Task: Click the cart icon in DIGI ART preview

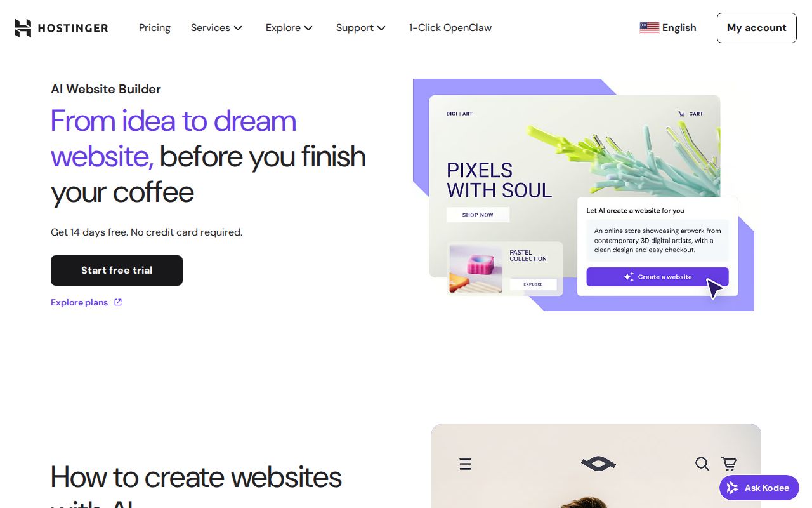Action: (x=682, y=114)
